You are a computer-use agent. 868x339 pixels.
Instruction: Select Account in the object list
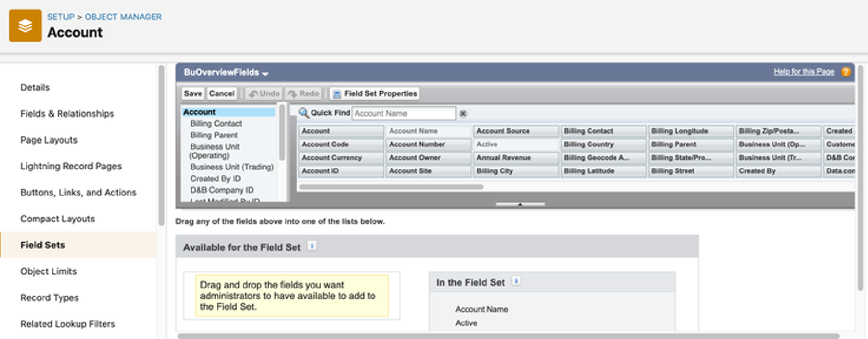228,112
